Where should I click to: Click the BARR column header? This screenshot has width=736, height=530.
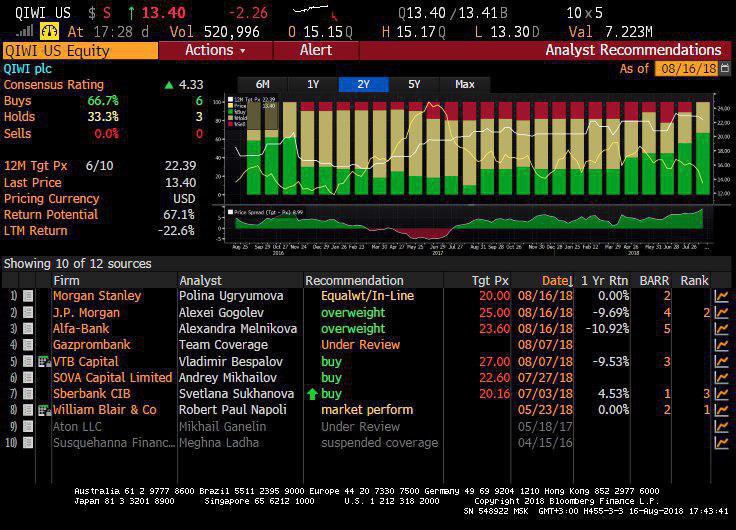(x=654, y=281)
